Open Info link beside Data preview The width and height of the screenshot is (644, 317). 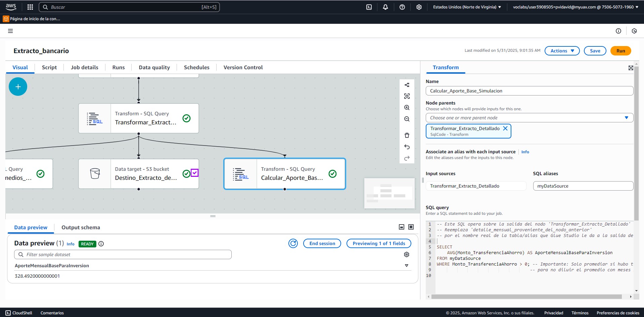point(71,244)
